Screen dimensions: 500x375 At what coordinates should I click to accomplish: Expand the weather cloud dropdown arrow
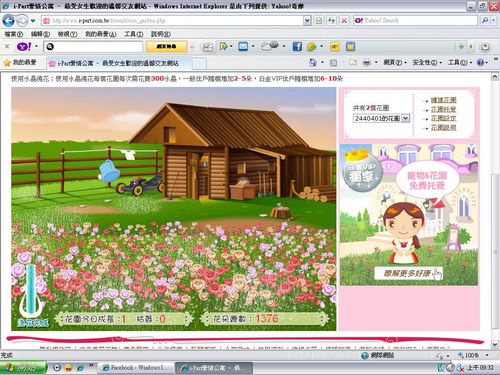click(284, 46)
